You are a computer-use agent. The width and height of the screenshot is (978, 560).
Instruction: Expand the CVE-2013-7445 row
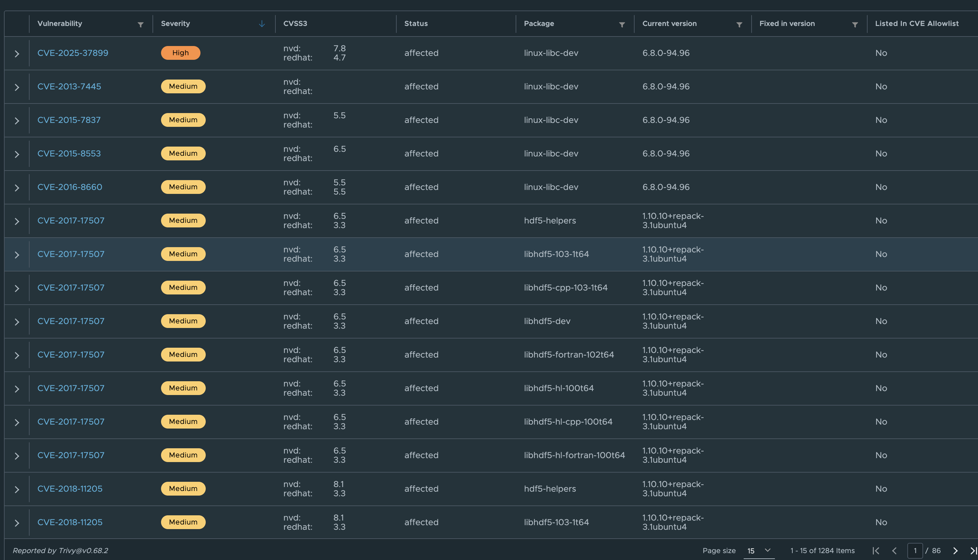coord(17,87)
